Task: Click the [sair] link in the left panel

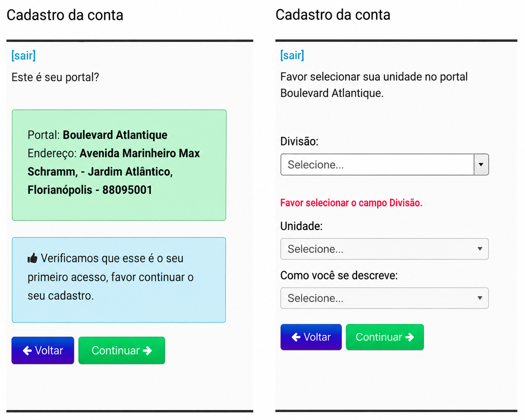Action: point(24,55)
